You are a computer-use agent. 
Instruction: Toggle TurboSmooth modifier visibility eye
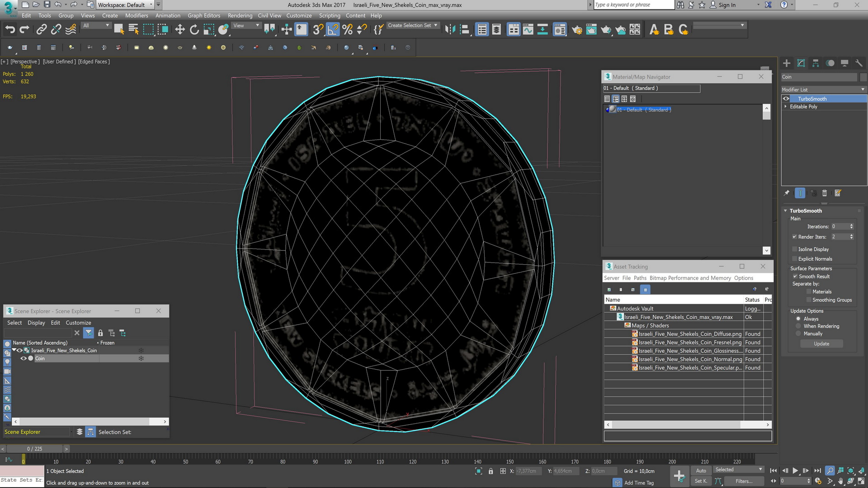[786, 99]
